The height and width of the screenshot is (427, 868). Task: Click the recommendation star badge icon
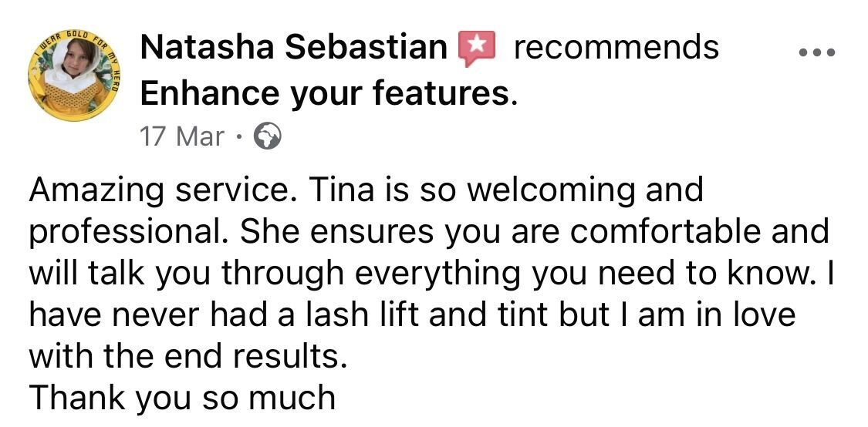tap(475, 49)
